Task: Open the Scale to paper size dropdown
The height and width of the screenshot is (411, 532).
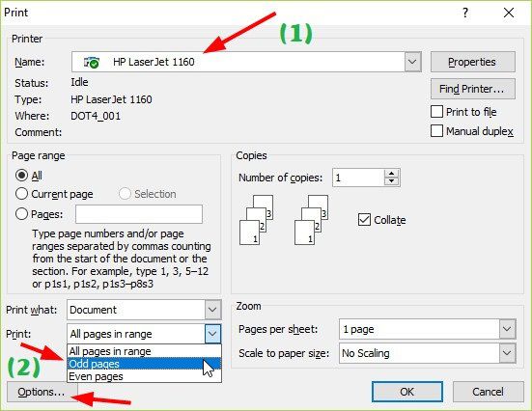Action: point(507,353)
